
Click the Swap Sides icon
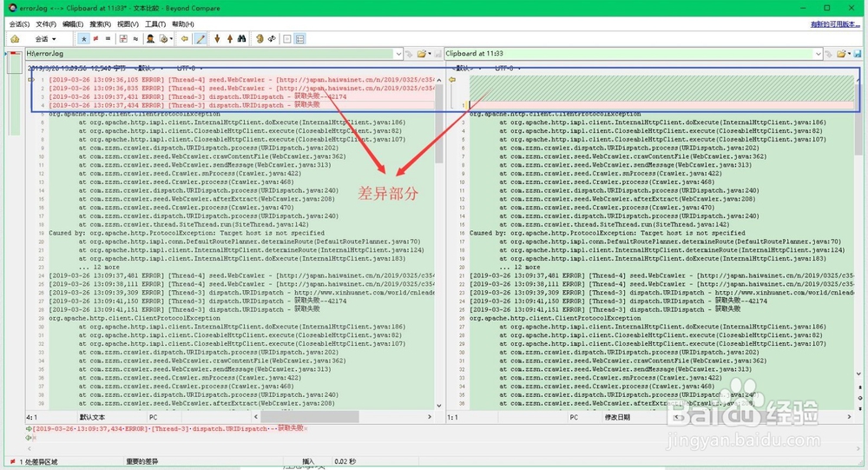pyautogui.click(x=260, y=39)
